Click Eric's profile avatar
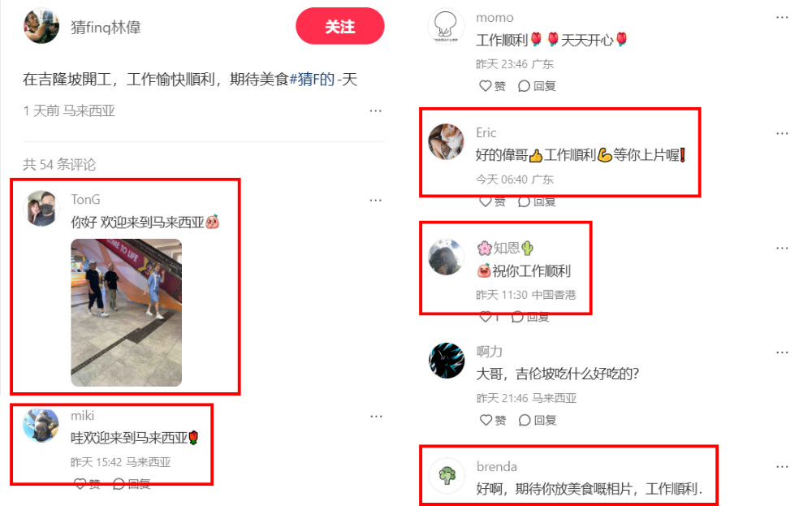812x506 pixels. (x=446, y=141)
